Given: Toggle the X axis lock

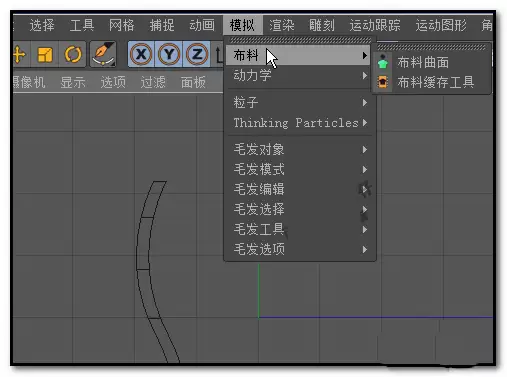Looking at the screenshot, I should [141, 54].
